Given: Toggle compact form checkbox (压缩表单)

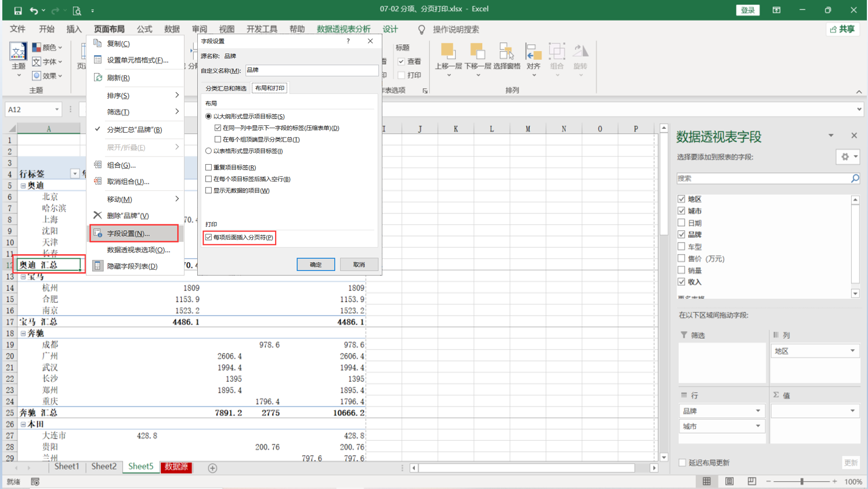Looking at the screenshot, I should 218,128.
